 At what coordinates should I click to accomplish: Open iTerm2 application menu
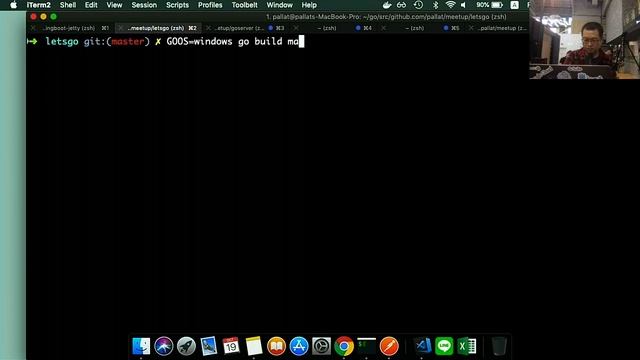coord(38,5)
